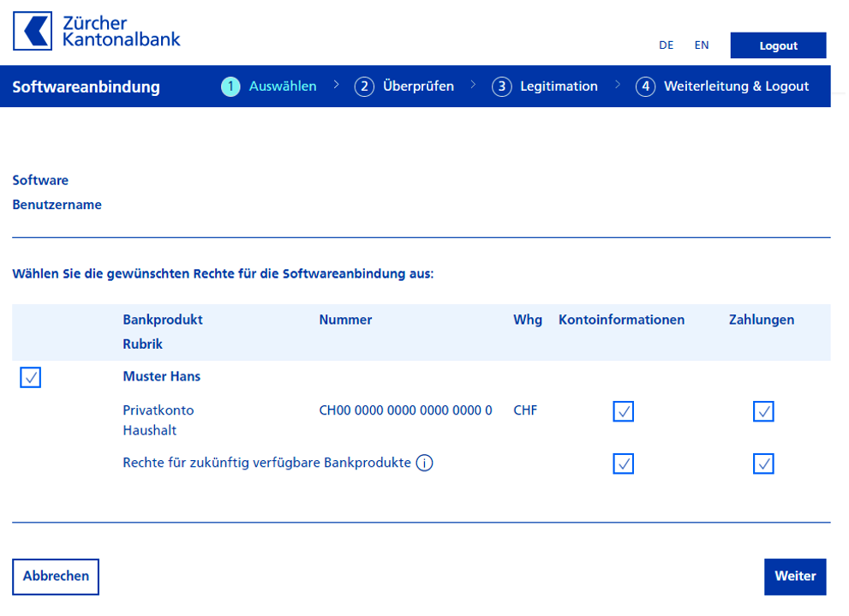Click the Privatkonto product name
This screenshot has height=616, width=849.
pyautogui.click(x=158, y=410)
